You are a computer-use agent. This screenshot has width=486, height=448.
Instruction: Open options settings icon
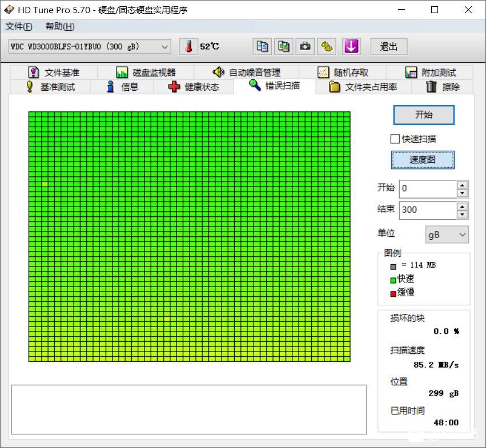(327, 47)
